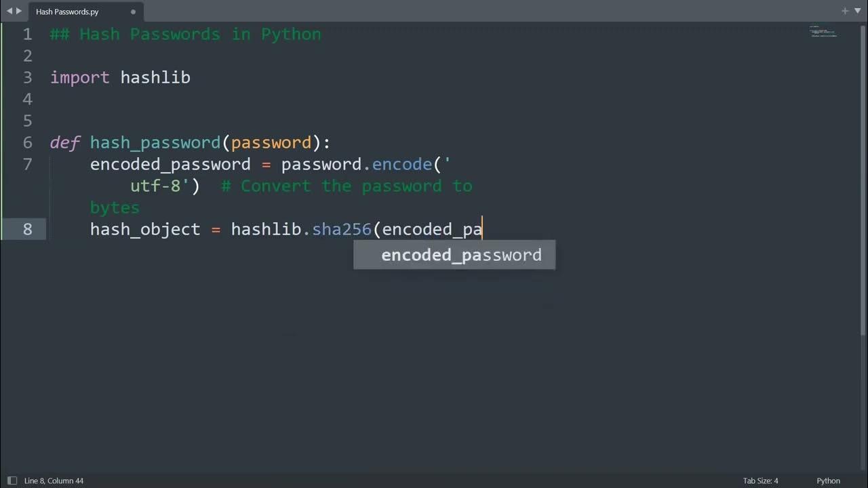Viewport: 868px width, 488px height.
Task: Click the hash_password function name
Action: coord(155,142)
